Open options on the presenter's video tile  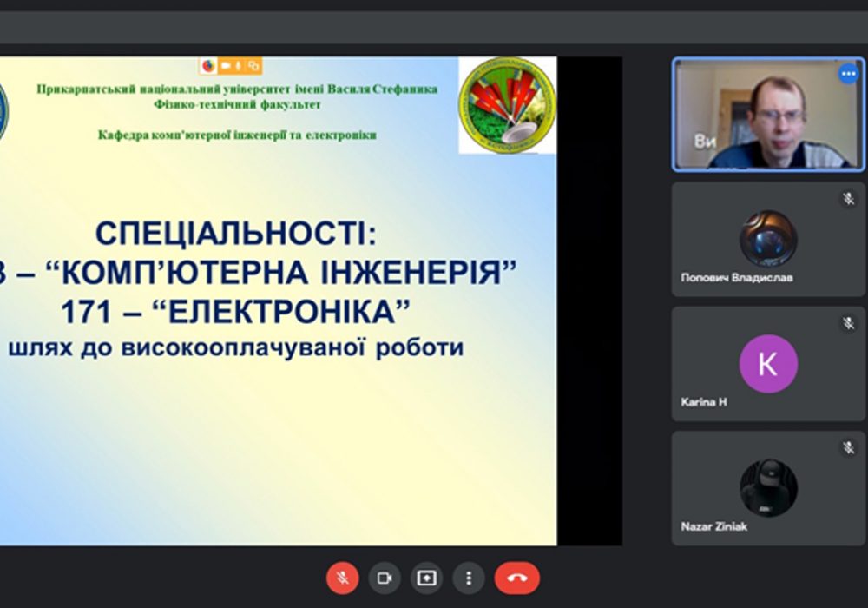point(848,74)
